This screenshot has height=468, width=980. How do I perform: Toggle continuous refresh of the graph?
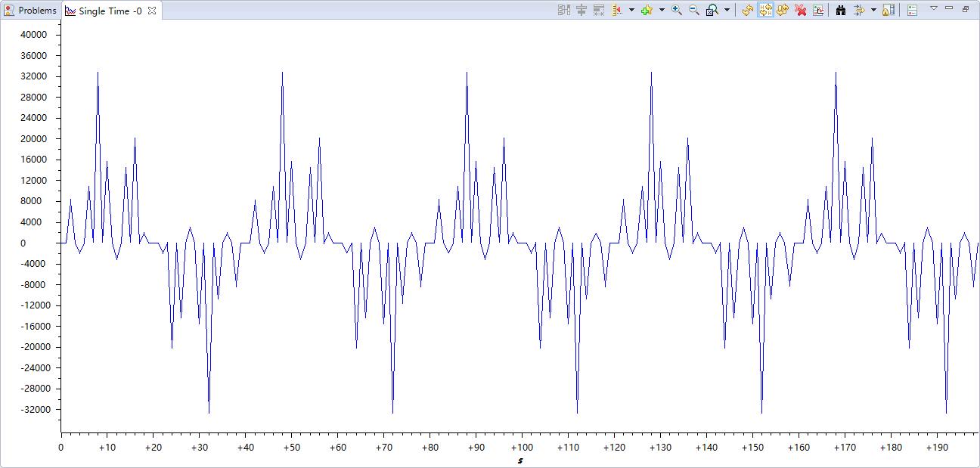[783, 10]
